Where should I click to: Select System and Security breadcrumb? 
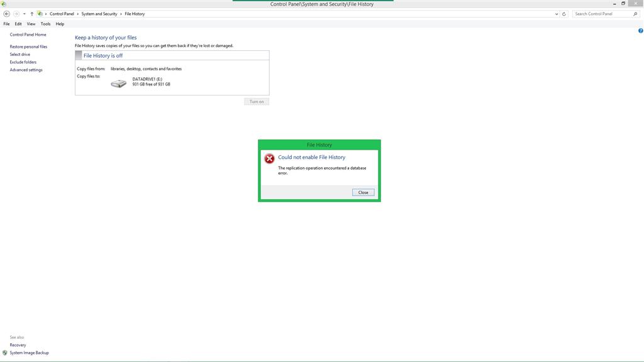click(x=99, y=14)
